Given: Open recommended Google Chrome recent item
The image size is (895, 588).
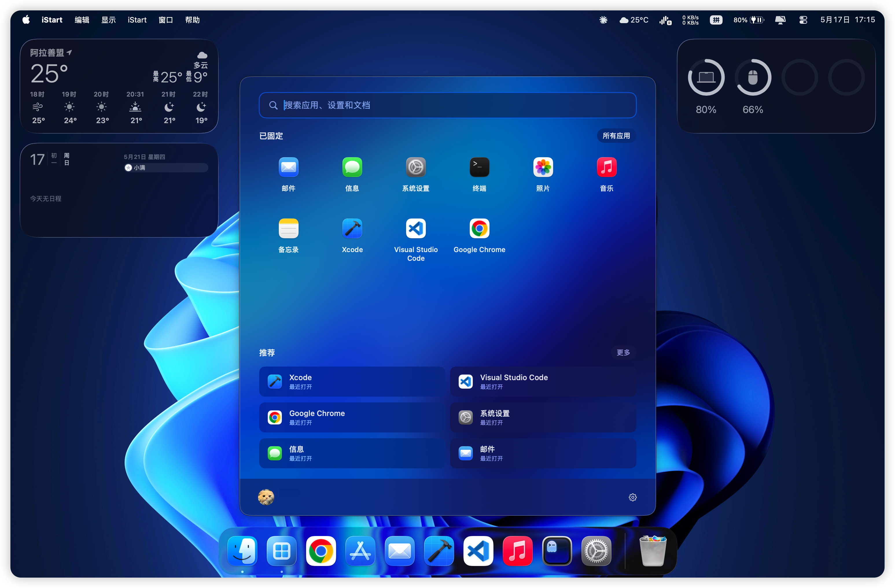Looking at the screenshot, I should point(352,417).
